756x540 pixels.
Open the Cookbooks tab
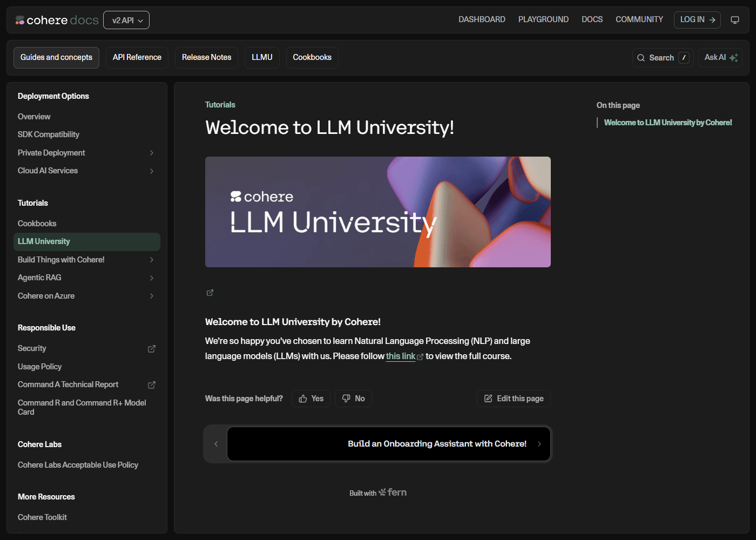(312, 57)
